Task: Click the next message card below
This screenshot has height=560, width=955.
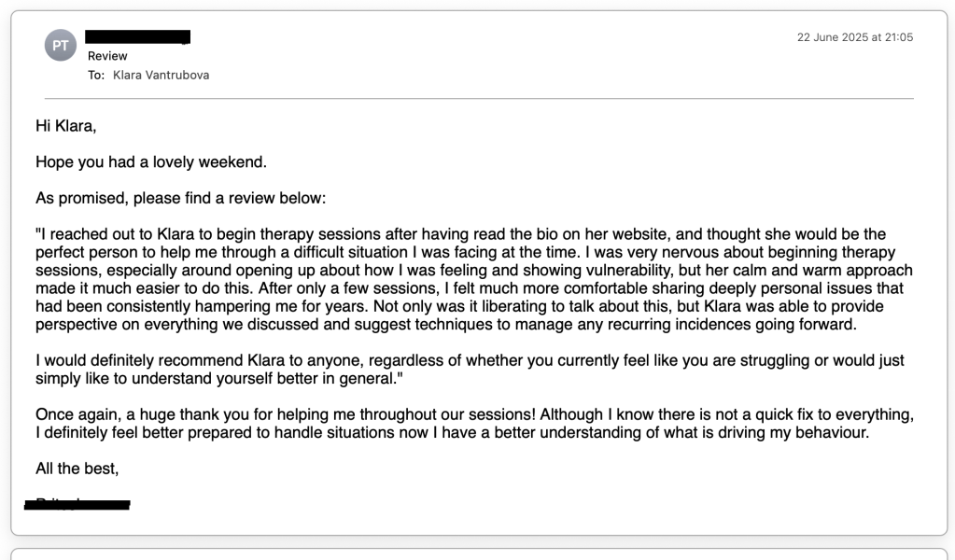Action: (x=478, y=554)
